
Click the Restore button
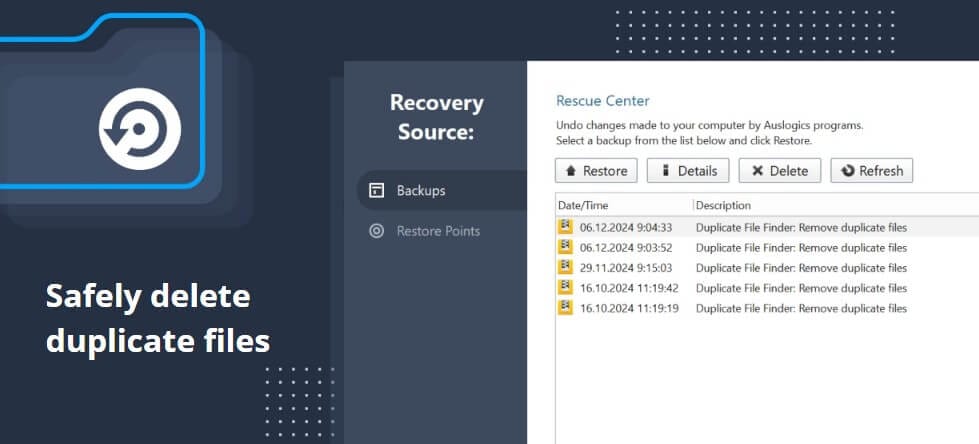coord(596,170)
